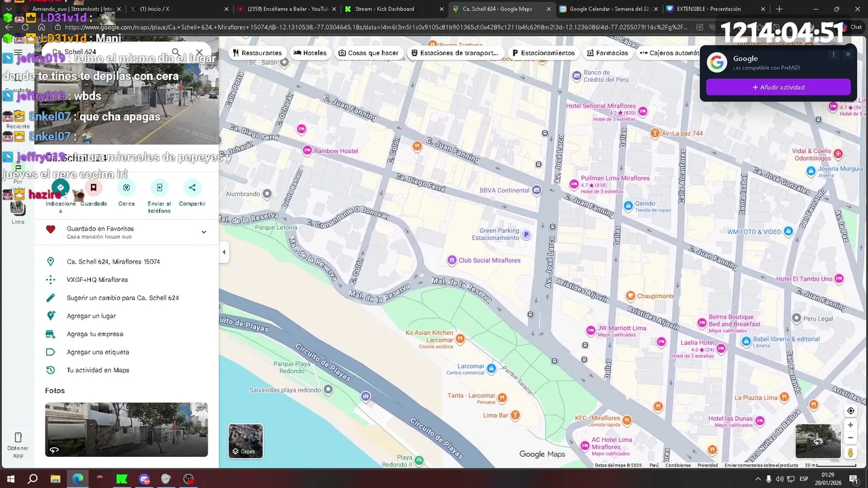The width and height of the screenshot is (868, 488).
Task: Zoom in with the plus button
Action: 850,425
